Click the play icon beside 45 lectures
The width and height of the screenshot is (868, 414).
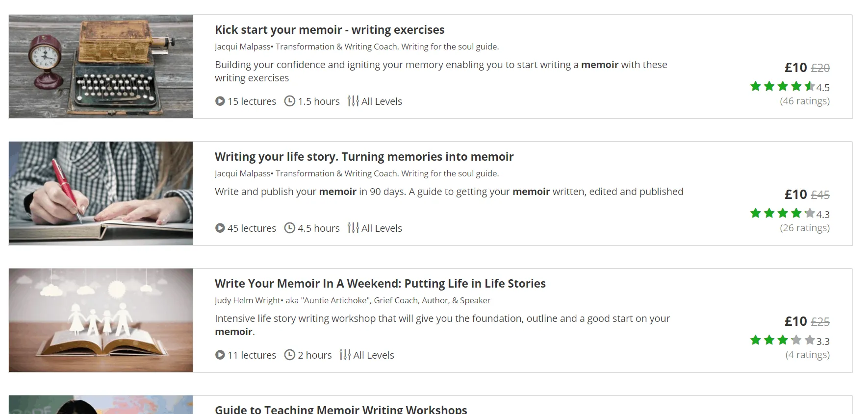pyautogui.click(x=220, y=228)
